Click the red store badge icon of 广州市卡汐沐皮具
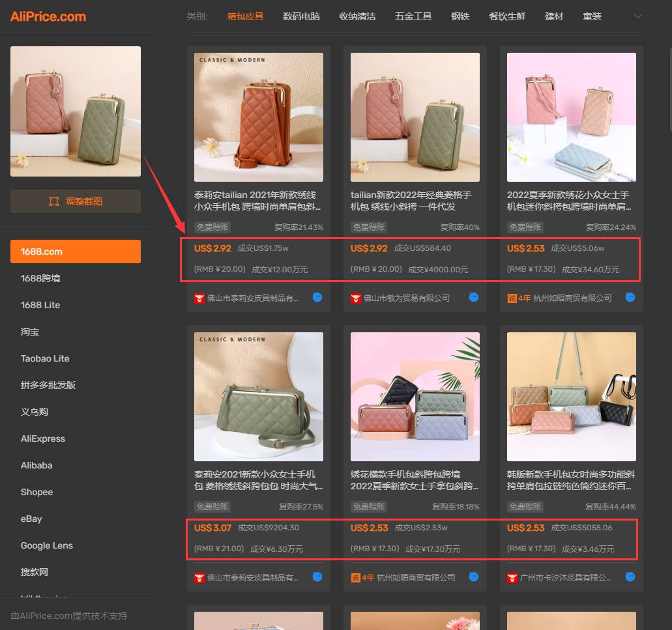 (x=512, y=578)
